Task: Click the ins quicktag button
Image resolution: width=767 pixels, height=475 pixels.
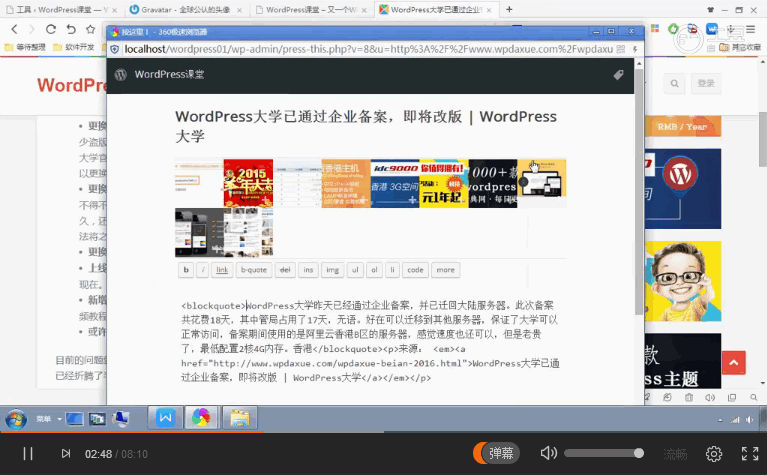Action: pos(308,270)
